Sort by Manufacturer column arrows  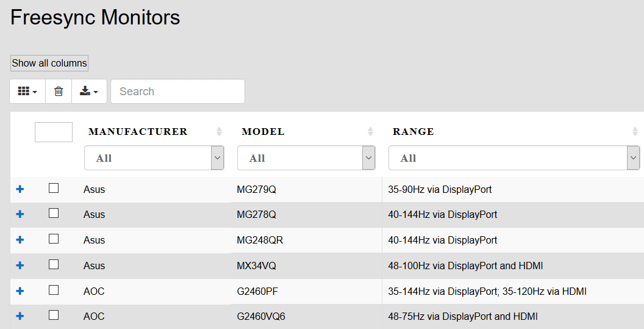[x=219, y=132]
